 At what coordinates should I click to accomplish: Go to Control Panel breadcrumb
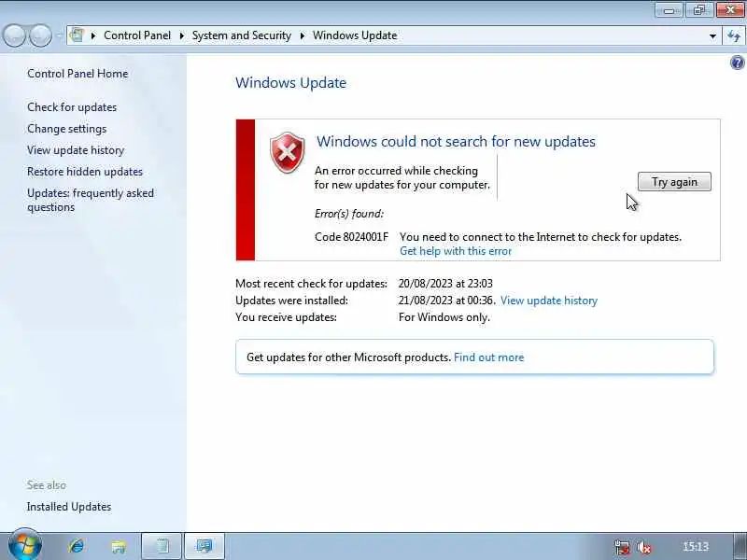pos(137,35)
